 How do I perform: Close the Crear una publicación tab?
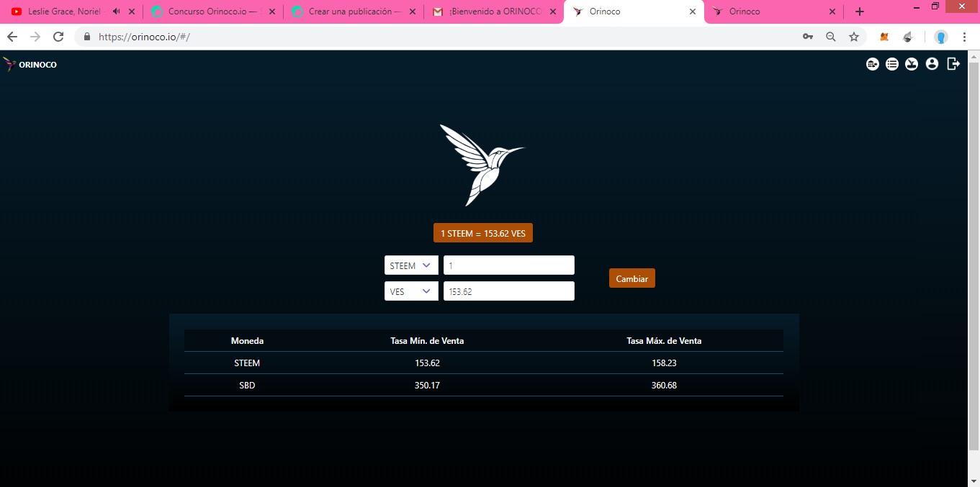tap(412, 12)
